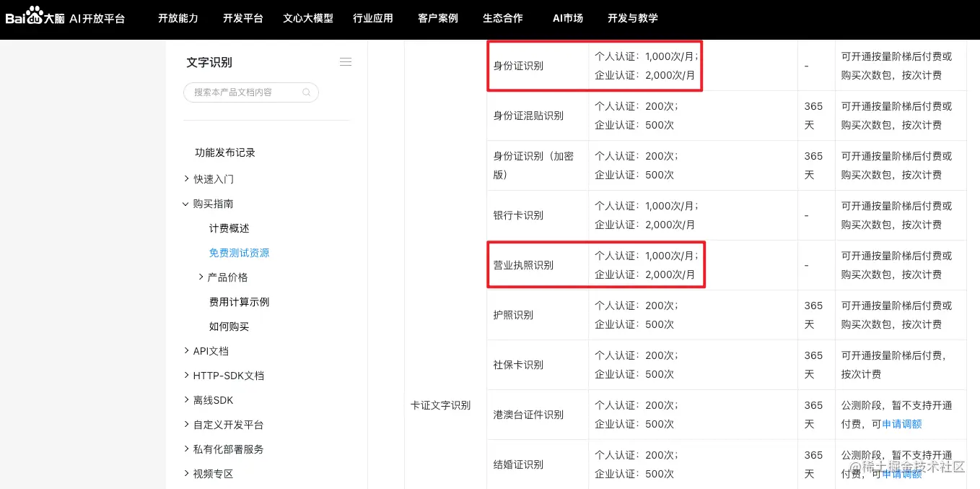The width and height of the screenshot is (980, 489).
Task: Open the 计费概述 page
Action: [229, 228]
